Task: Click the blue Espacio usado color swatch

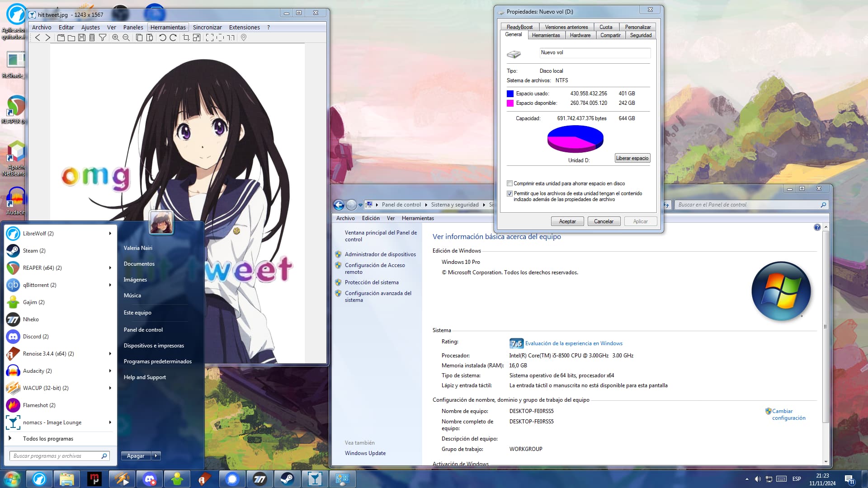Action: [510, 94]
